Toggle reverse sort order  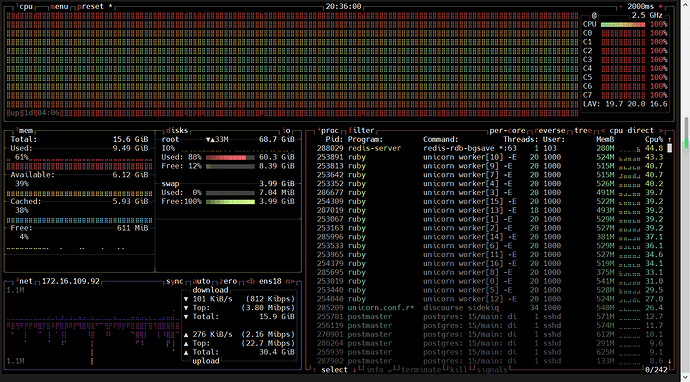pos(550,131)
